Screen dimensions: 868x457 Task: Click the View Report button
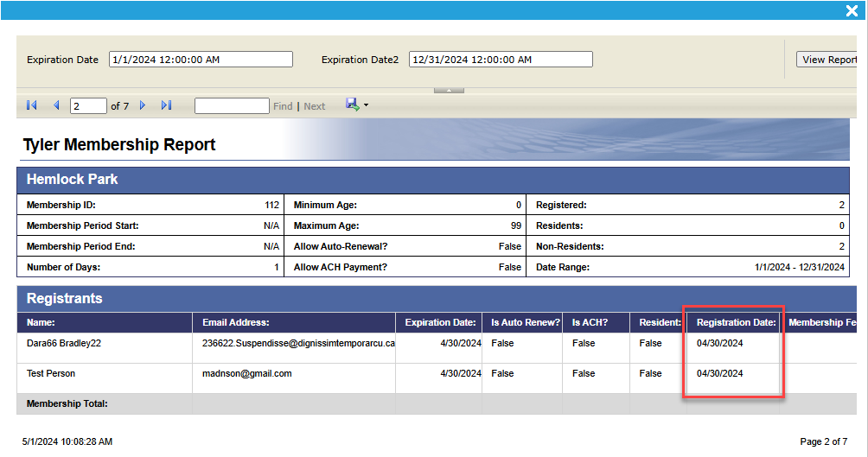pyautogui.click(x=828, y=60)
